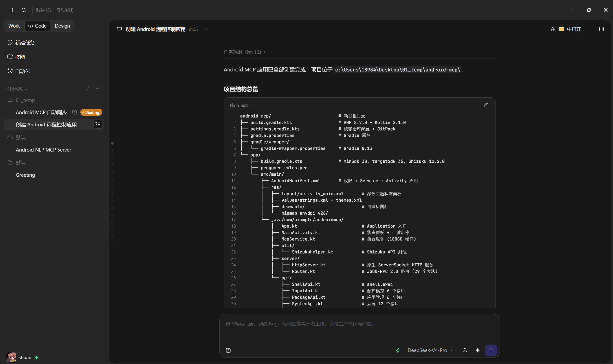Click the Router.kt line in code
The height and width of the screenshot is (364, 613).
303,271
